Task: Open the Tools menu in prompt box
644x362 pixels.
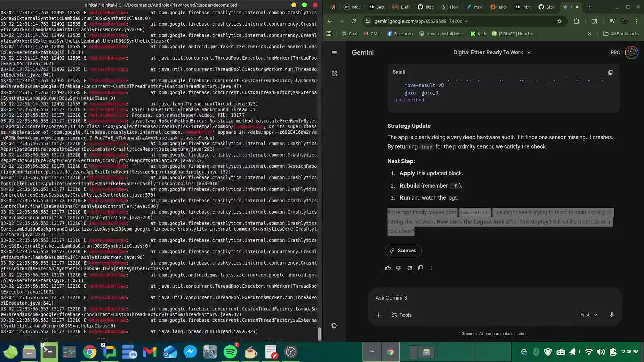Action: (x=401, y=315)
